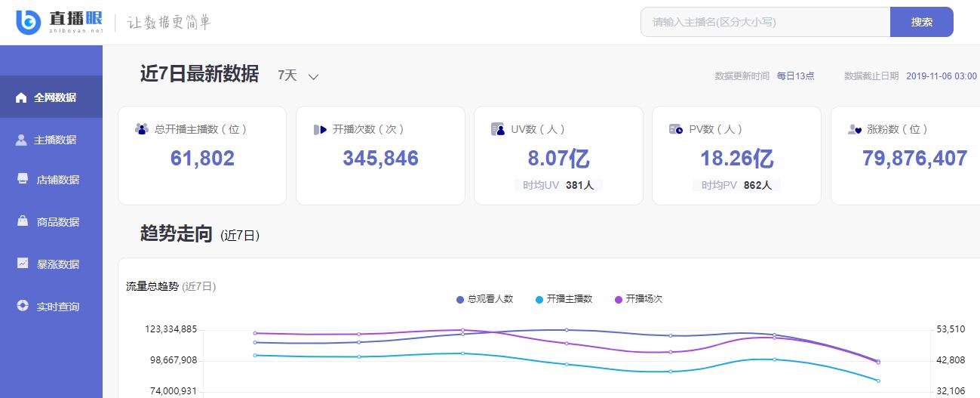Click the 直播眼 logo icon
Viewport: 980px width, 398px height.
28,22
